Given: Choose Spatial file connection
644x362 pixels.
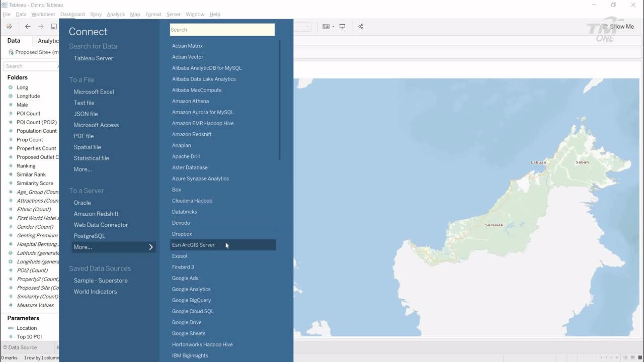Looking at the screenshot, I should pos(88,147).
